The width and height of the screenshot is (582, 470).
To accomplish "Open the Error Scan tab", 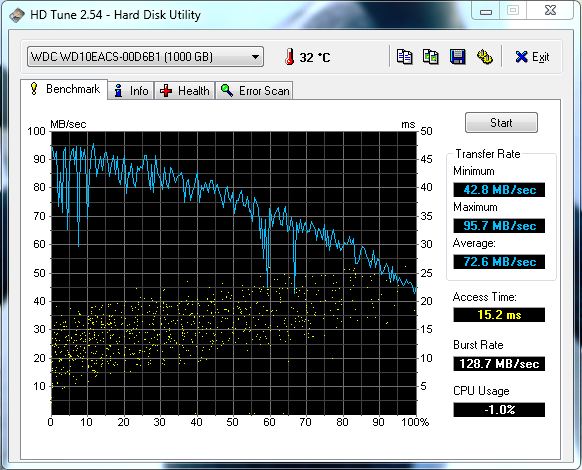I will [x=254, y=91].
